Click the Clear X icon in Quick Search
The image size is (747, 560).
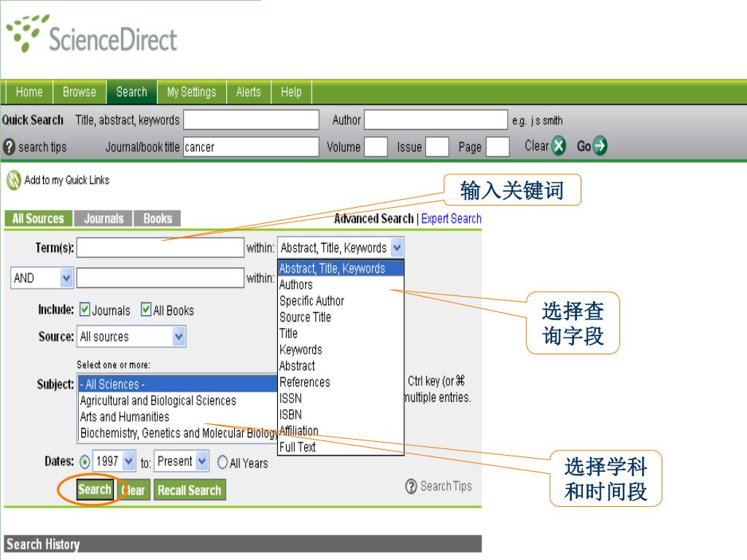559,146
